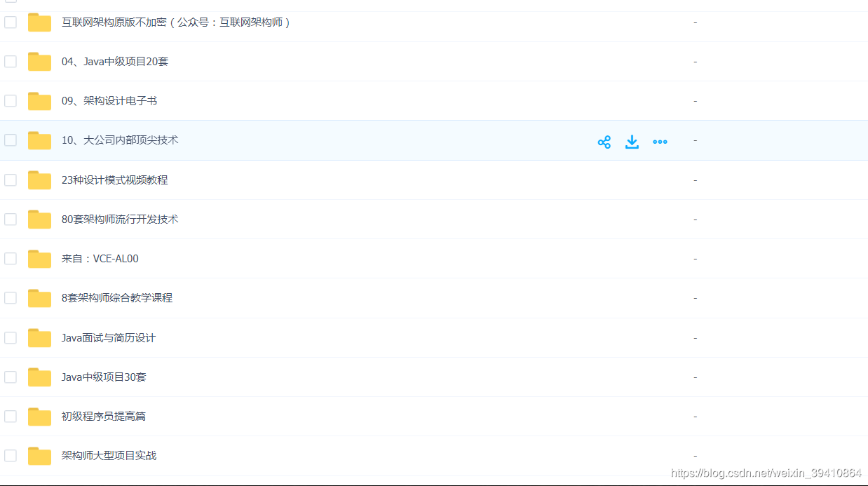
Task: Check the box for 来自：VCE-AL00
Action: tap(11, 259)
